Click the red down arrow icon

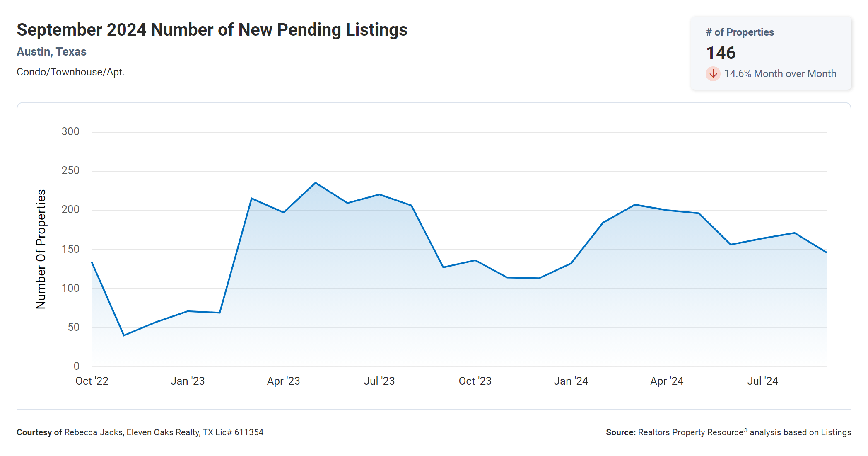713,74
